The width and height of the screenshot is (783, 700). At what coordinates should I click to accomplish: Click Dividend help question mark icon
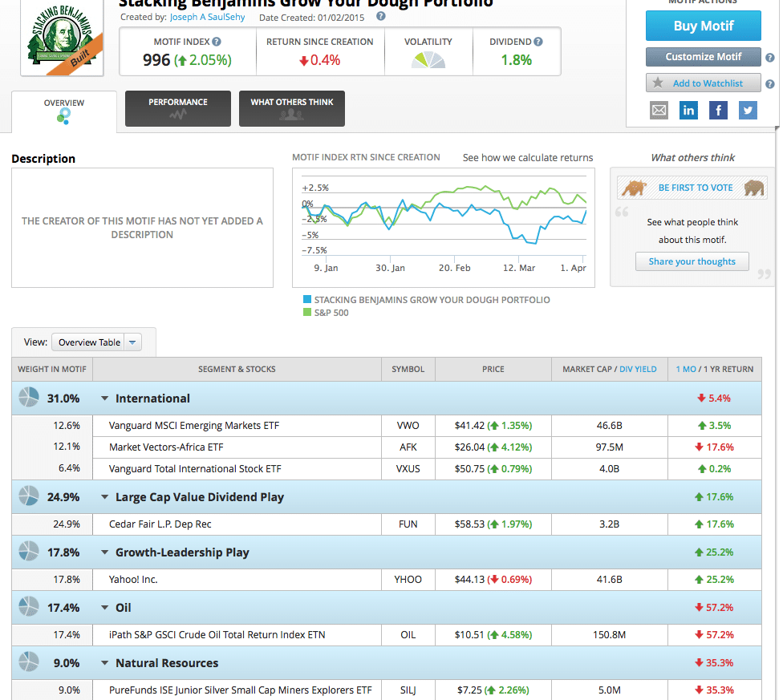[x=538, y=42]
